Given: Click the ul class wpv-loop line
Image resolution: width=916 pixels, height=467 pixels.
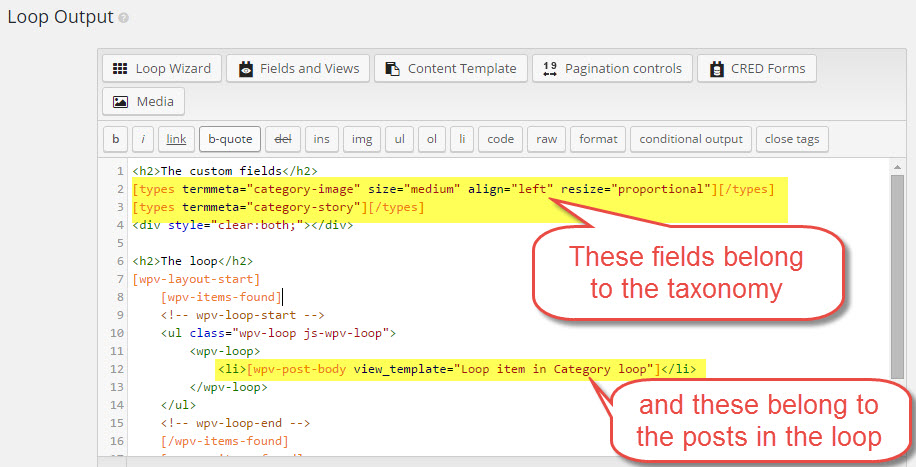Looking at the screenshot, I should click(x=279, y=333).
